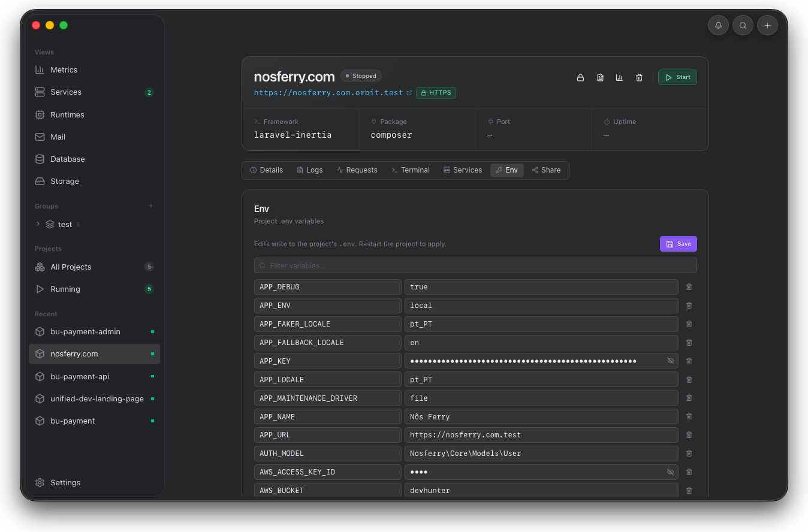The height and width of the screenshot is (532, 808).
Task: Reveal the AWS_ACCESS_KEY_ID hidden value
Action: 671,472
